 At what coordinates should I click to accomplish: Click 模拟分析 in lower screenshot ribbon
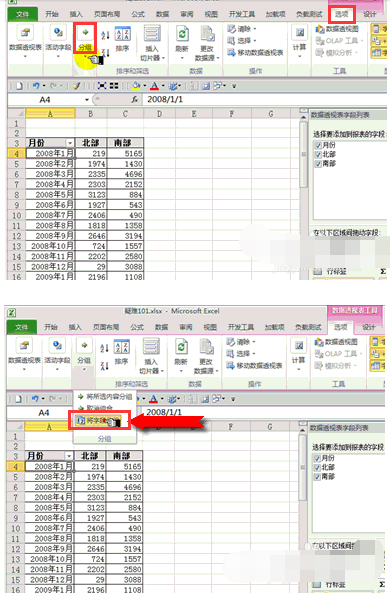[336, 366]
